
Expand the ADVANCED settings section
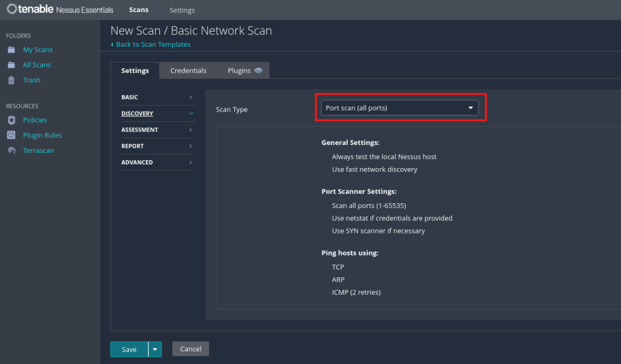158,163
